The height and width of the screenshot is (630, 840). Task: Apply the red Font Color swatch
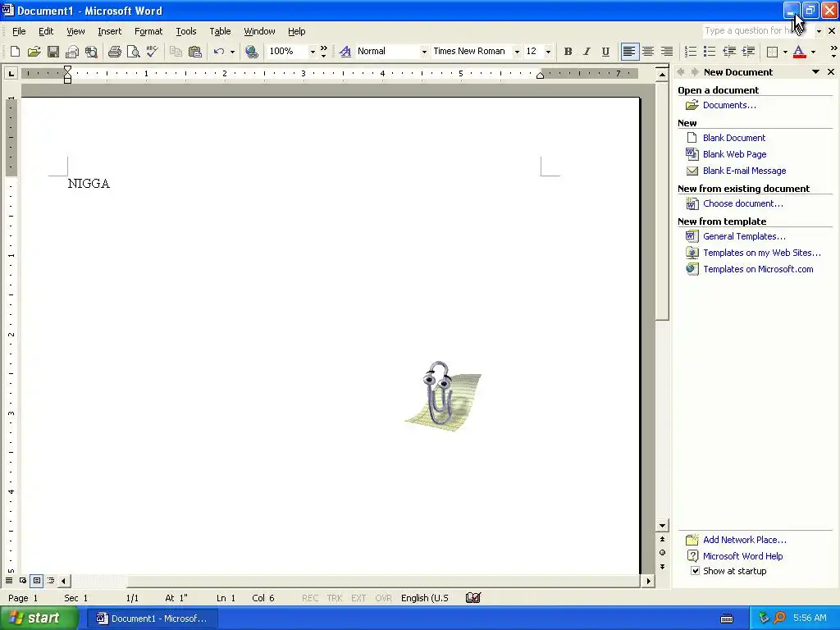[799, 52]
